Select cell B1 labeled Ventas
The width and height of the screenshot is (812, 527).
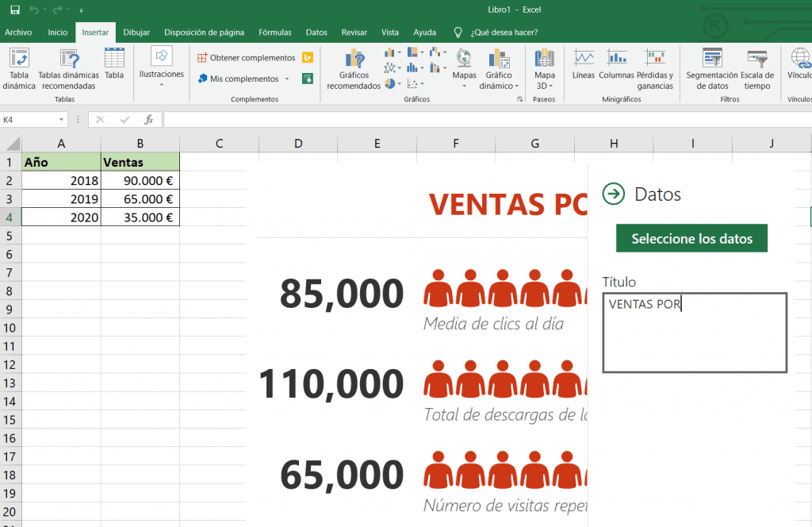(140, 162)
